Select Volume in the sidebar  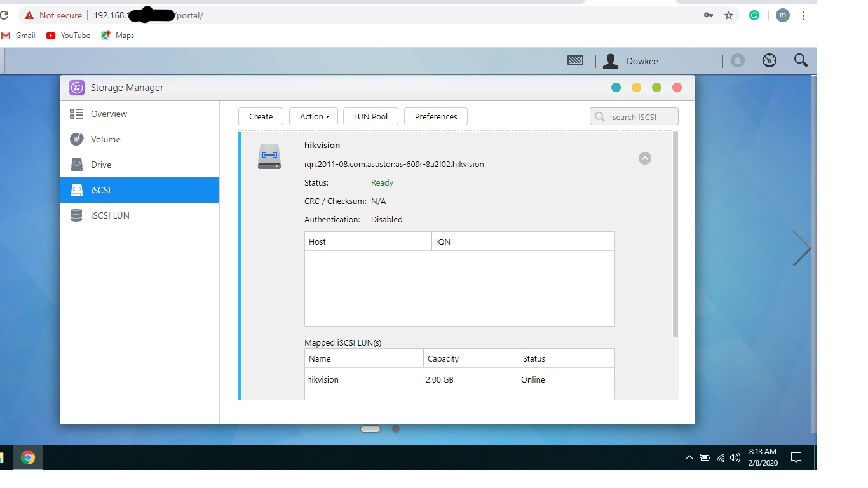click(105, 139)
